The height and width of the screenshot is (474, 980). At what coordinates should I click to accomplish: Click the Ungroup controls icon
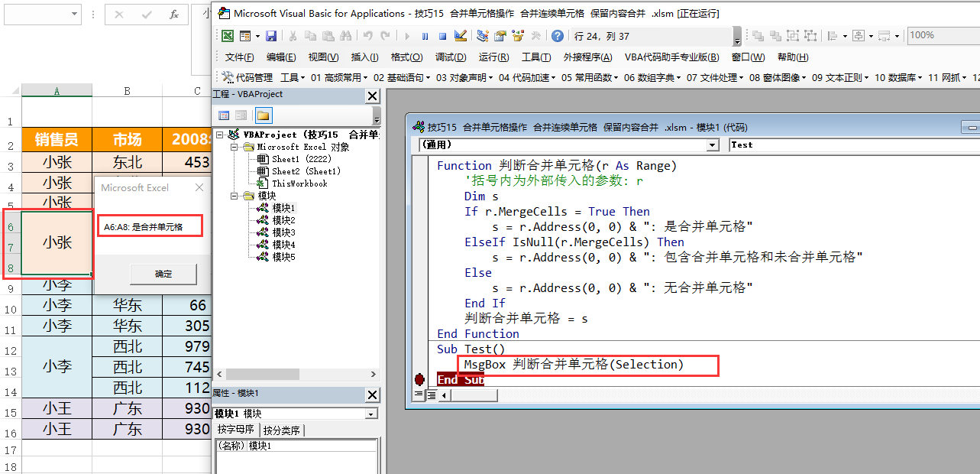[811, 36]
